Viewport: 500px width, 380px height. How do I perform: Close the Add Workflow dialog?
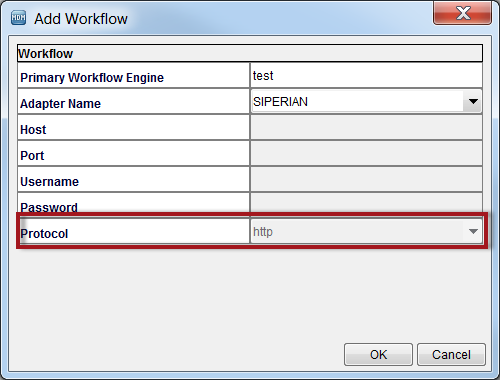click(x=462, y=13)
